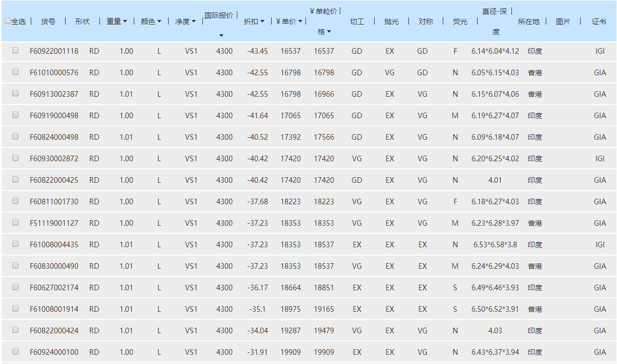617x364 pixels.
Task: Click GIA certificate of F60627002174
Action: coord(600,288)
